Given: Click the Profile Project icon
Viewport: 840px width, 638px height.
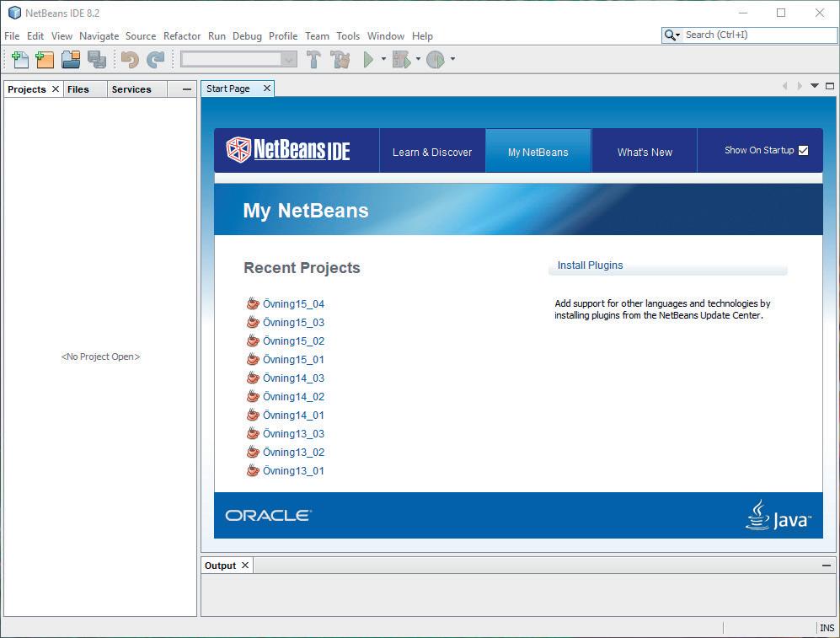Looking at the screenshot, I should (x=435, y=60).
